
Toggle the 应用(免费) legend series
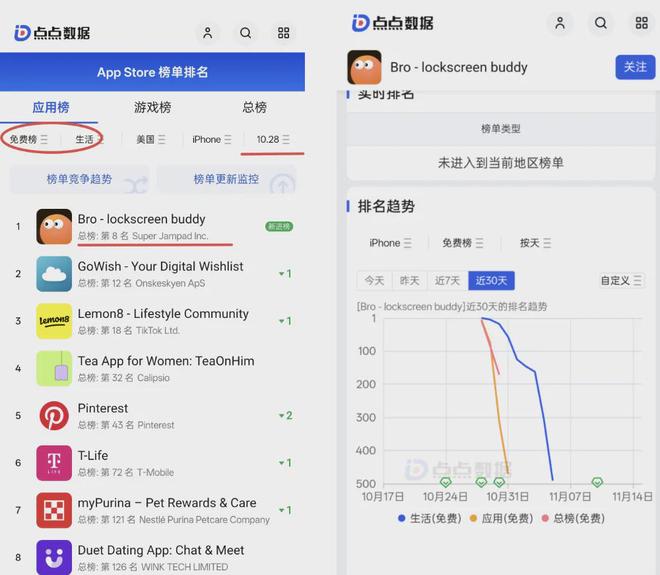(x=503, y=518)
